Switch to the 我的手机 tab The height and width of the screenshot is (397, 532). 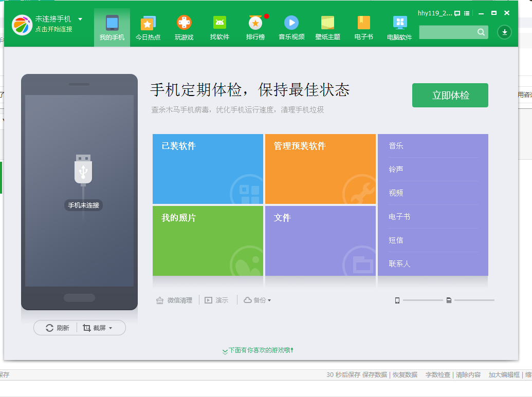(x=112, y=27)
